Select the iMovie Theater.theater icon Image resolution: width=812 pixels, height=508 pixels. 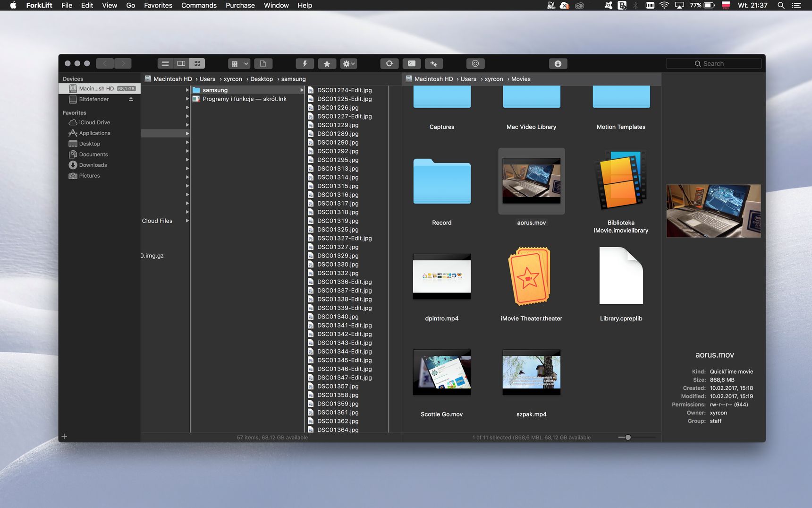(529, 276)
